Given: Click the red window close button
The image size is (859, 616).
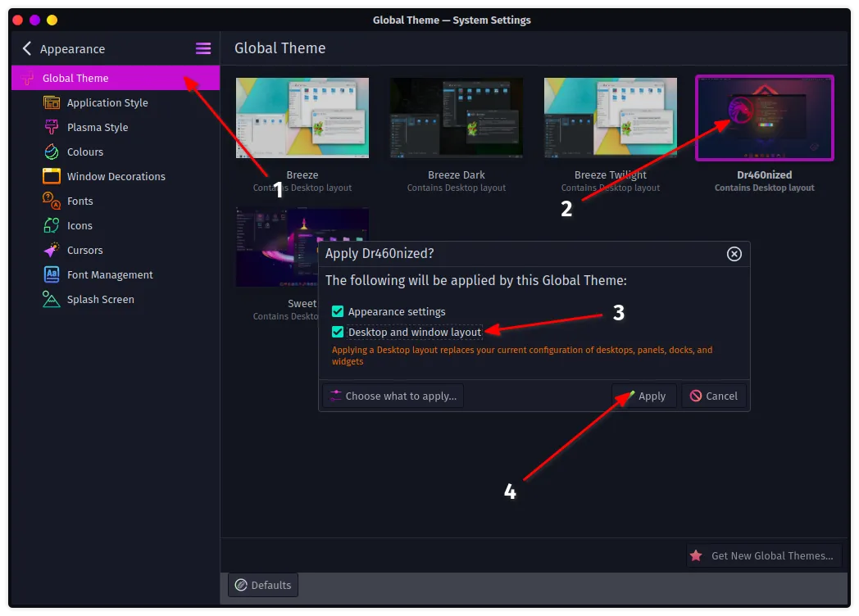Looking at the screenshot, I should 17,20.
